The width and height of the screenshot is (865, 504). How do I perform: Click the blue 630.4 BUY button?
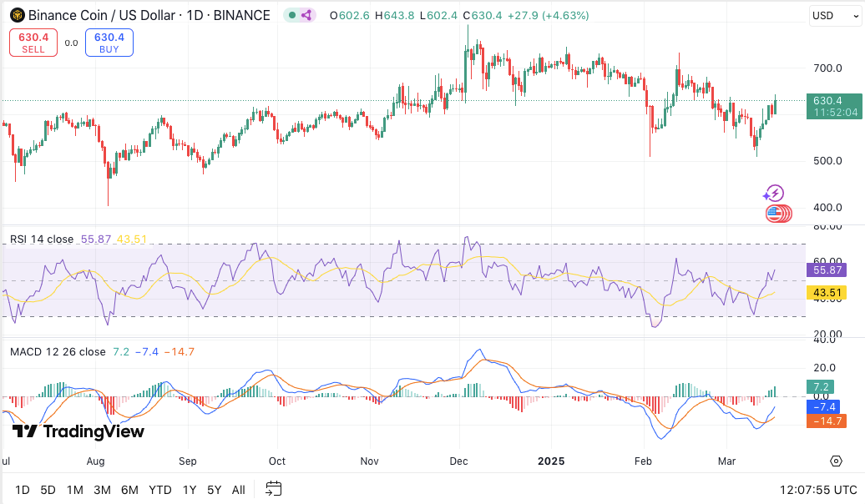109,43
